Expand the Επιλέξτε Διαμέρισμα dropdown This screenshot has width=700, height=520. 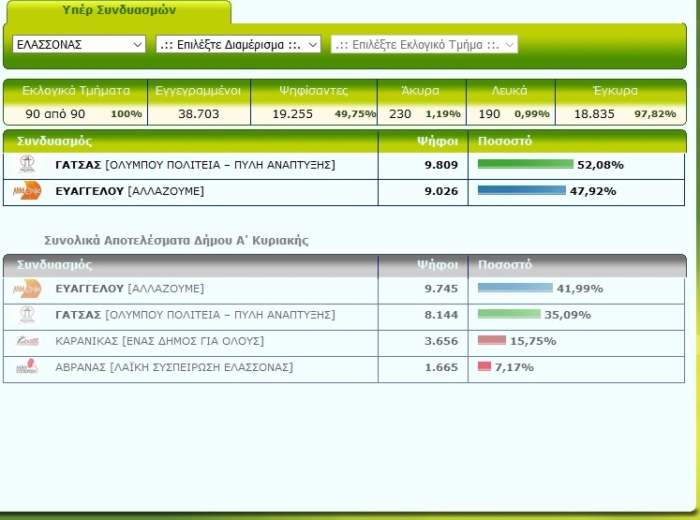point(238,45)
